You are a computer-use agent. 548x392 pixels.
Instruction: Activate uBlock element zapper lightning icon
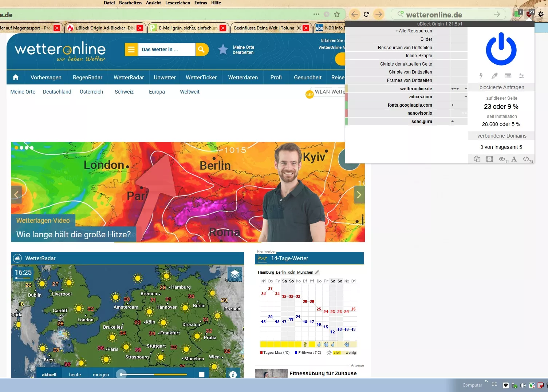[x=481, y=76]
